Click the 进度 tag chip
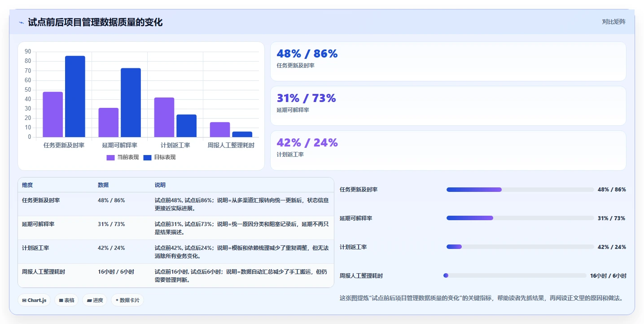Image resolution: width=644 pixels, height=324 pixels. pos(95,300)
